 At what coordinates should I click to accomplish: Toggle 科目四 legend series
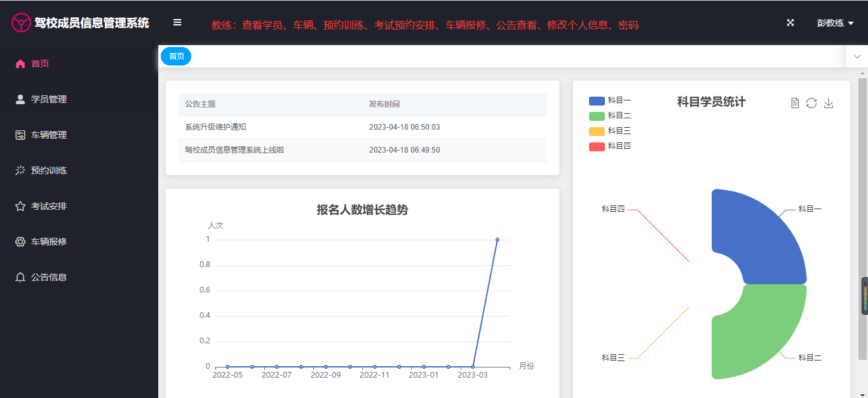coord(609,146)
